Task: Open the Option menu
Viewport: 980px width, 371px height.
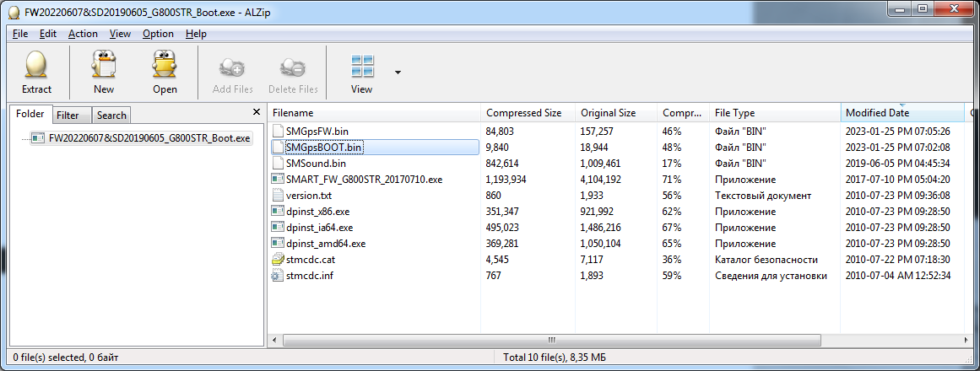Action: click(158, 34)
